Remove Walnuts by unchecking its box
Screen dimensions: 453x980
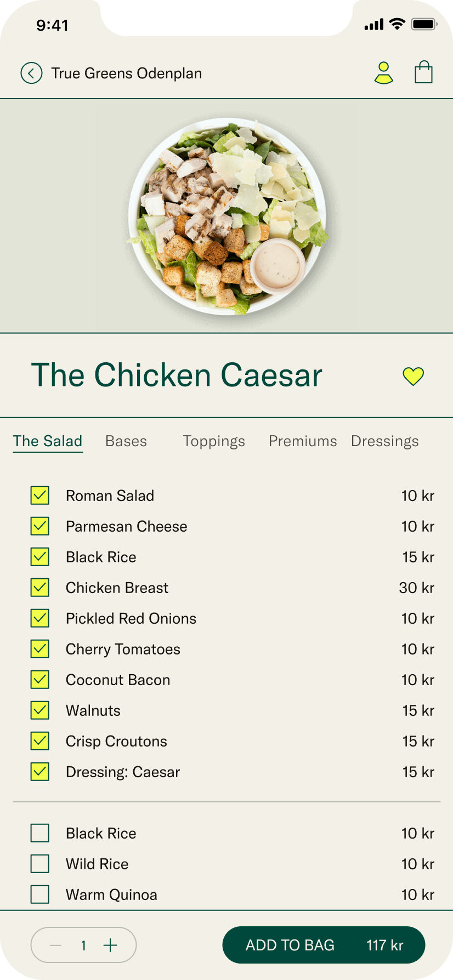[40, 710]
